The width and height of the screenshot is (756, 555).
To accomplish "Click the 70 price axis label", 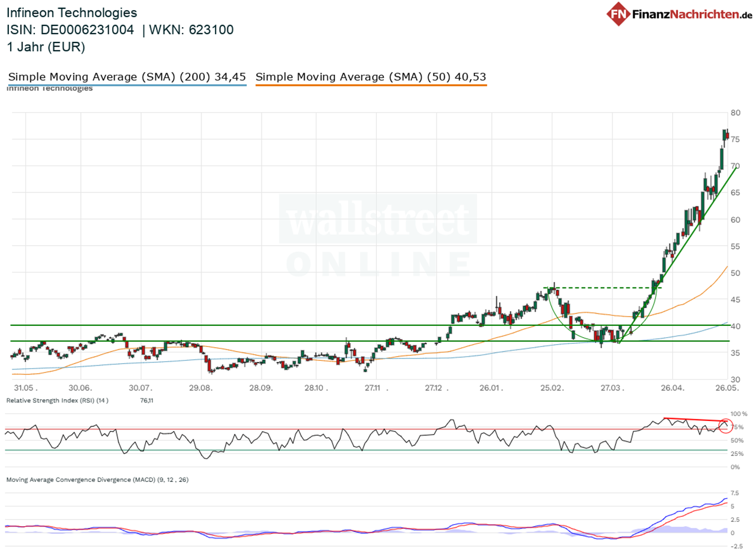I will pos(736,166).
